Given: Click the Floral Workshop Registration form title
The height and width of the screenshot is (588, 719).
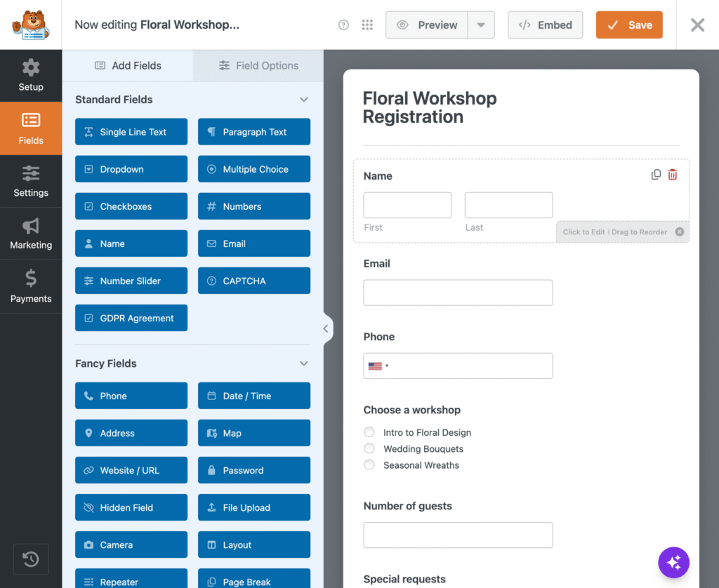Looking at the screenshot, I should tap(430, 107).
